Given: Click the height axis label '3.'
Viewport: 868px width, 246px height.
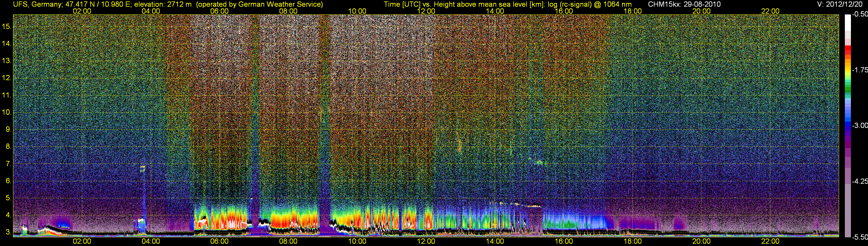Looking at the screenshot, I should coord(8,232).
